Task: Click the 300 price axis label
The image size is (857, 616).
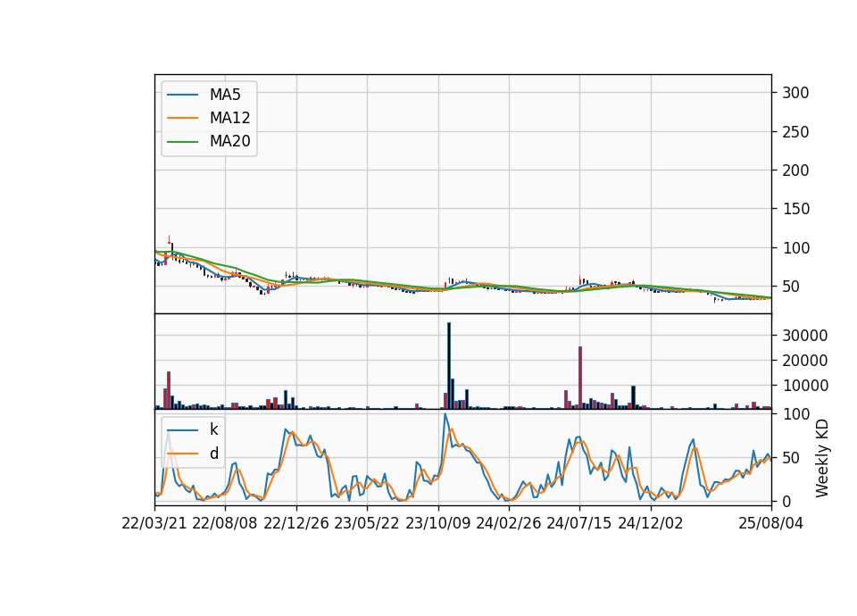Action: [795, 93]
